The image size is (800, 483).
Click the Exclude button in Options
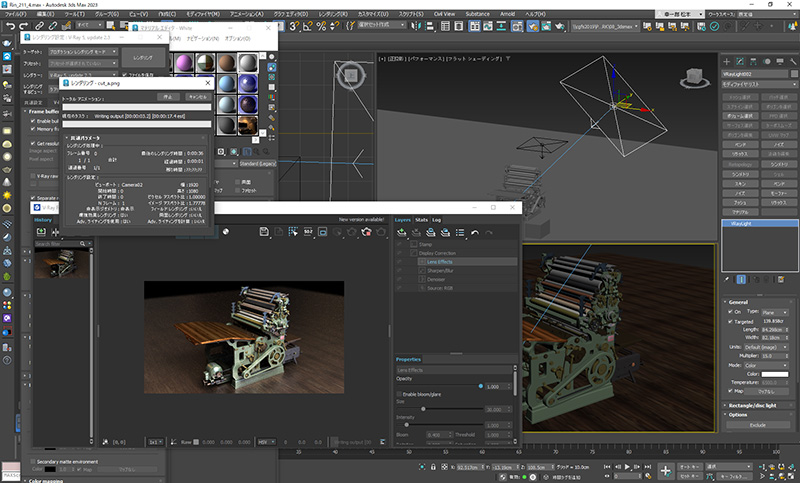(x=758, y=425)
